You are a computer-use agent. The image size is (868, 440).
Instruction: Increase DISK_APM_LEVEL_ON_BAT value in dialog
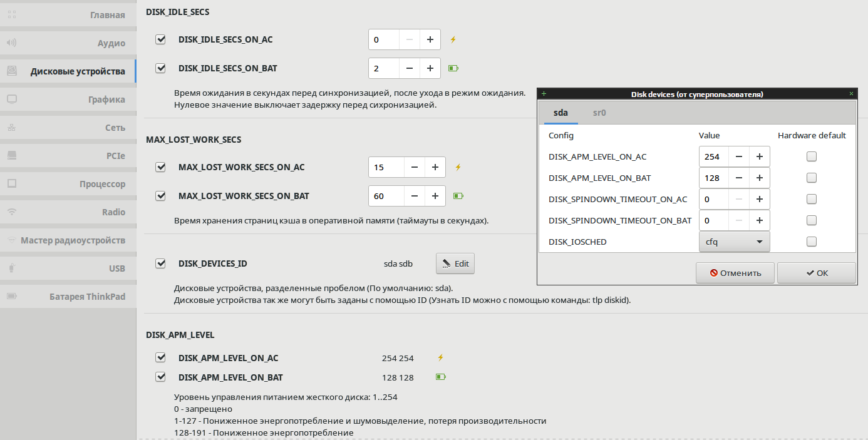click(x=759, y=178)
